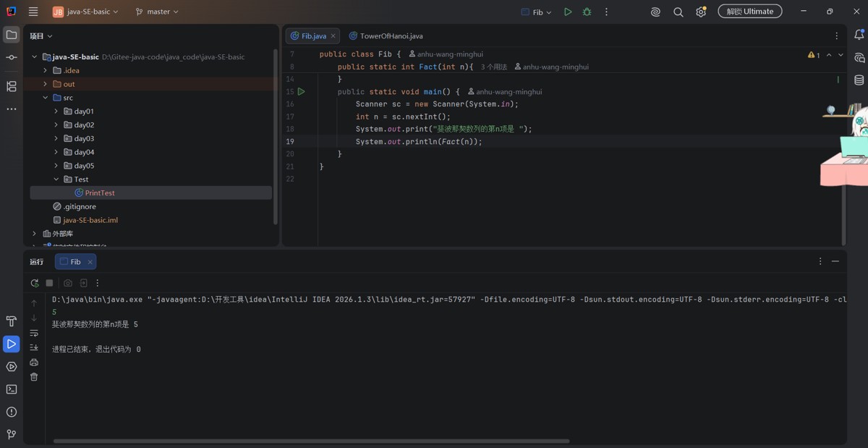This screenshot has height=448, width=868.
Task: Open AI chat icon in right sidebar
Action: [x=859, y=57]
